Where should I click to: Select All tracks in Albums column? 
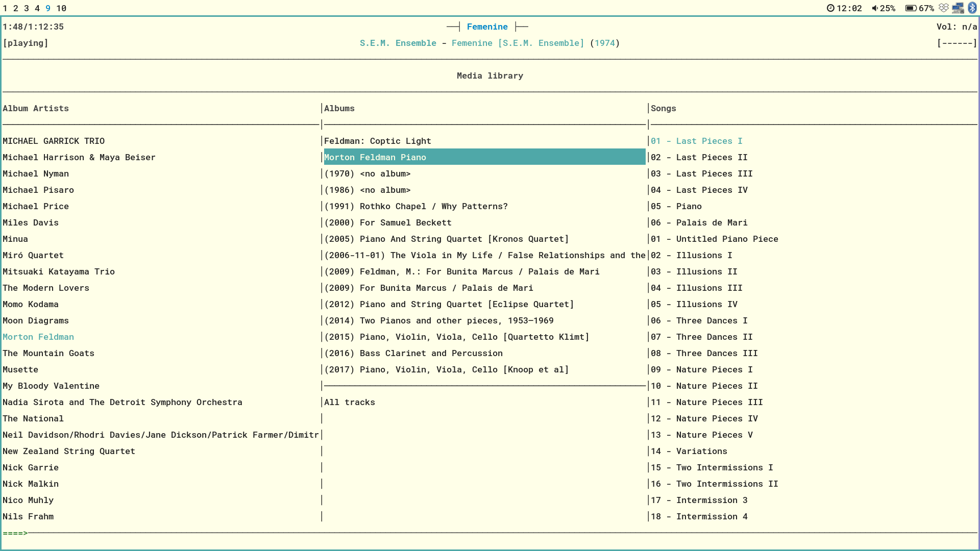tap(350, 403)
